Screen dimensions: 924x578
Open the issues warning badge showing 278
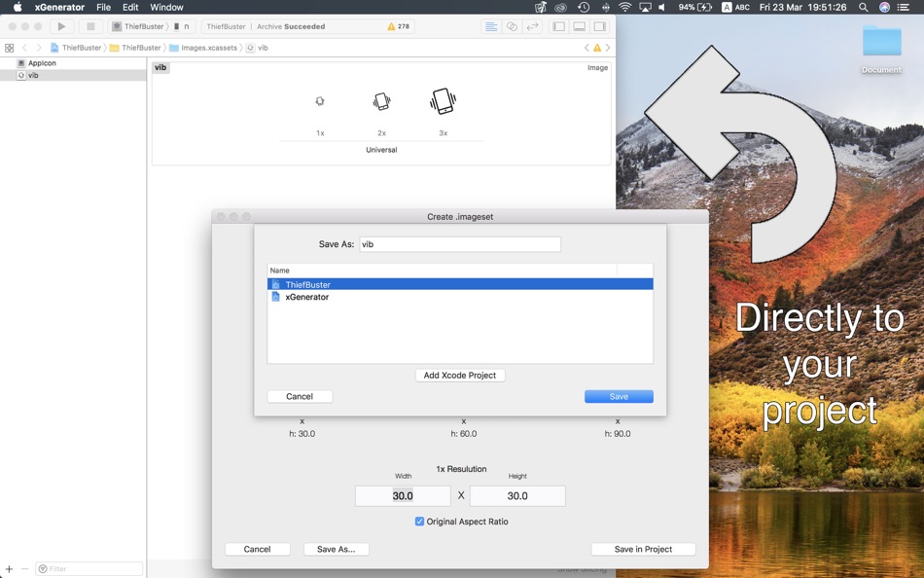399,26
